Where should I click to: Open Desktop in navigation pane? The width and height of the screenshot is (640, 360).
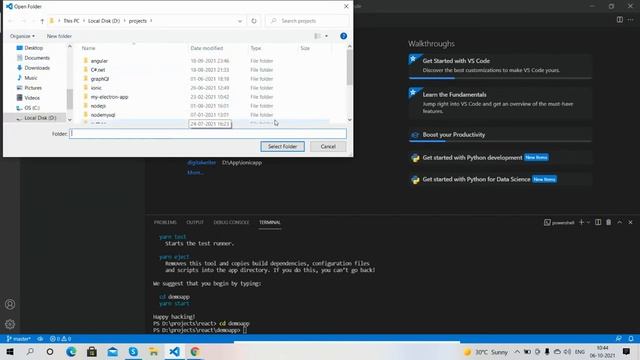pos(33,48)
